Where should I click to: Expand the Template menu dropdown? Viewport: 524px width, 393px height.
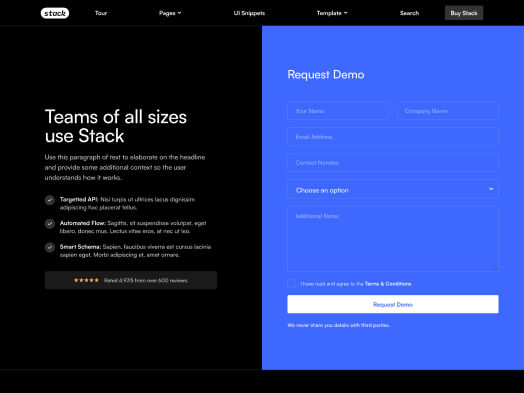(x=332, y=13)
